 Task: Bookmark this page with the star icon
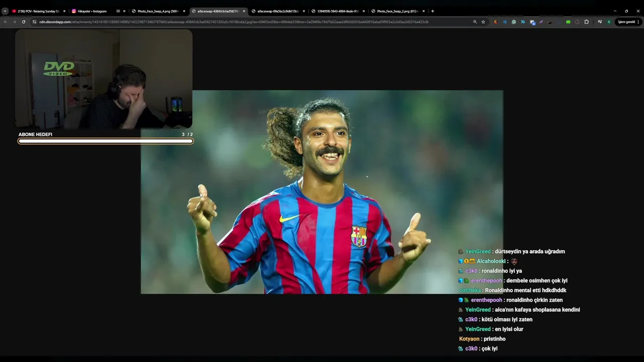[483, 22]
